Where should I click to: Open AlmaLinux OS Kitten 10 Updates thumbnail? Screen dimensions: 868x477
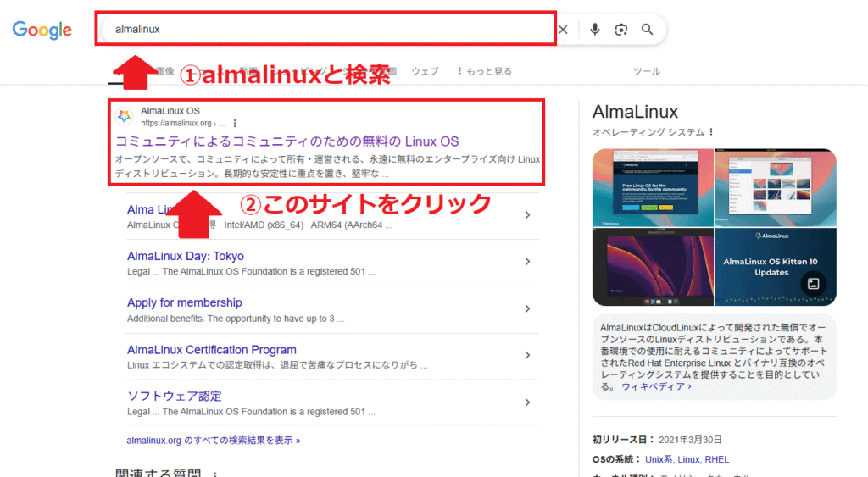(776, 267)
